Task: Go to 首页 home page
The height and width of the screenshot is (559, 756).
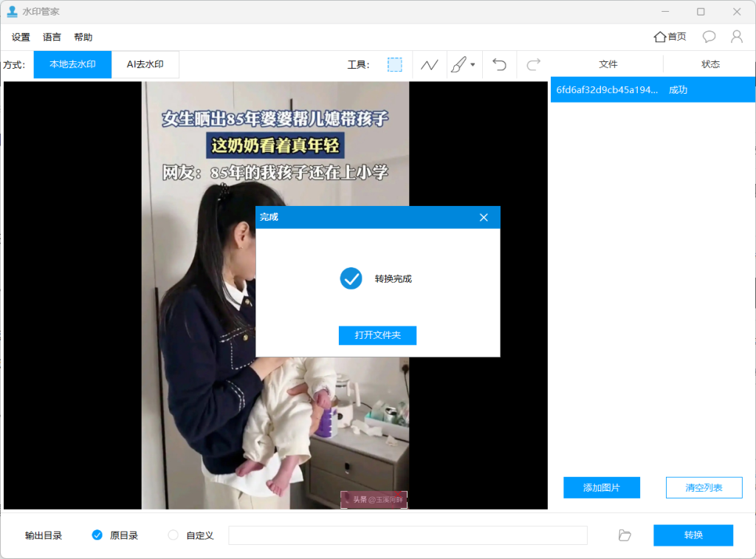Action: pos(670,37)
